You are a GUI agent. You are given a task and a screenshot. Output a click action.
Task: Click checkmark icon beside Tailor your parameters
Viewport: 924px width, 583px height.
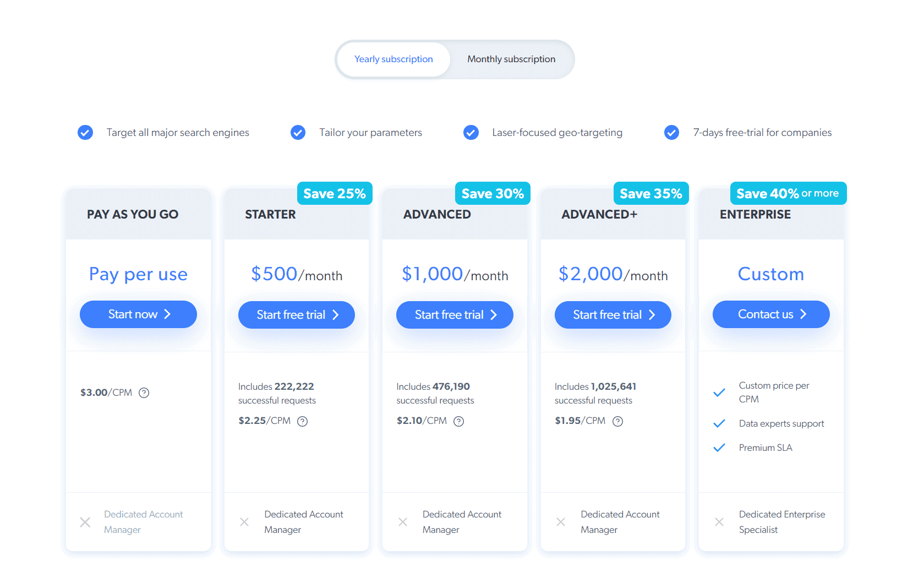298,133
